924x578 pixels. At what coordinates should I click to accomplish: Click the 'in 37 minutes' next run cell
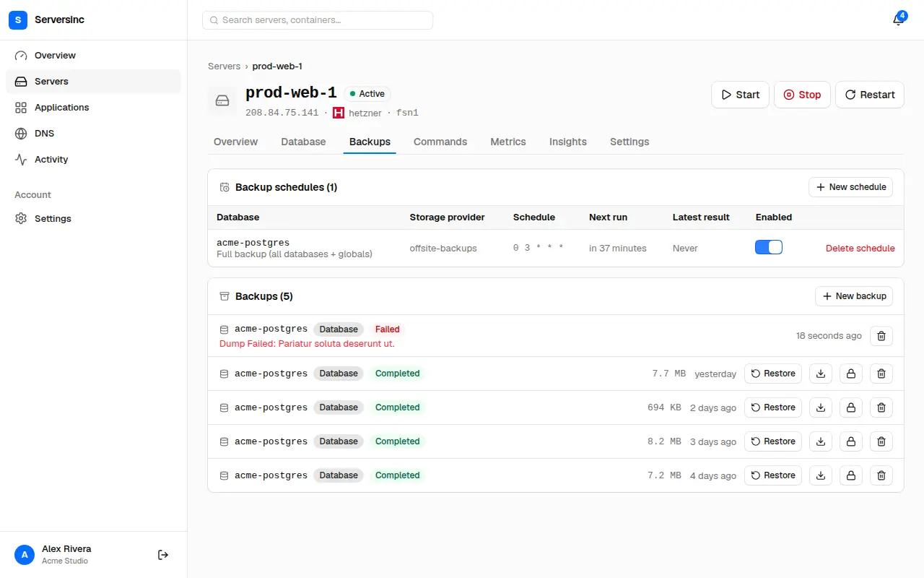(x=618, y=248)
